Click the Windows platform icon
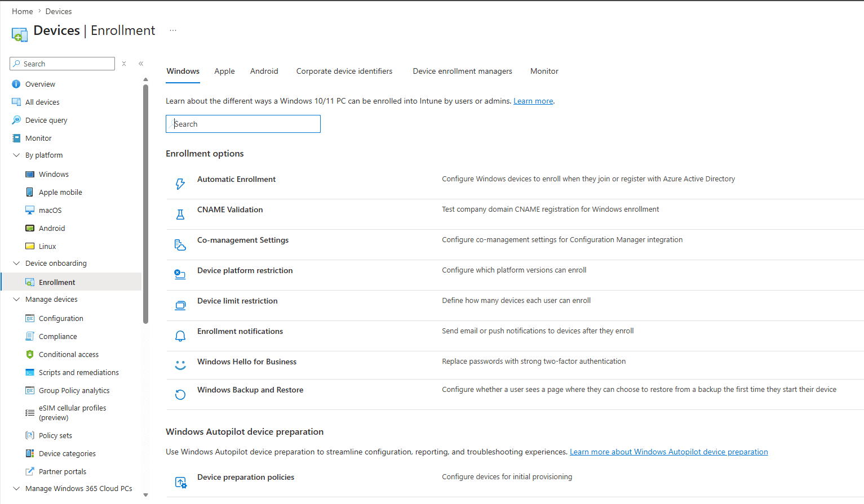The height and width of the screenshot is (504, 864). pyautogui.click(x=30, y=174)
